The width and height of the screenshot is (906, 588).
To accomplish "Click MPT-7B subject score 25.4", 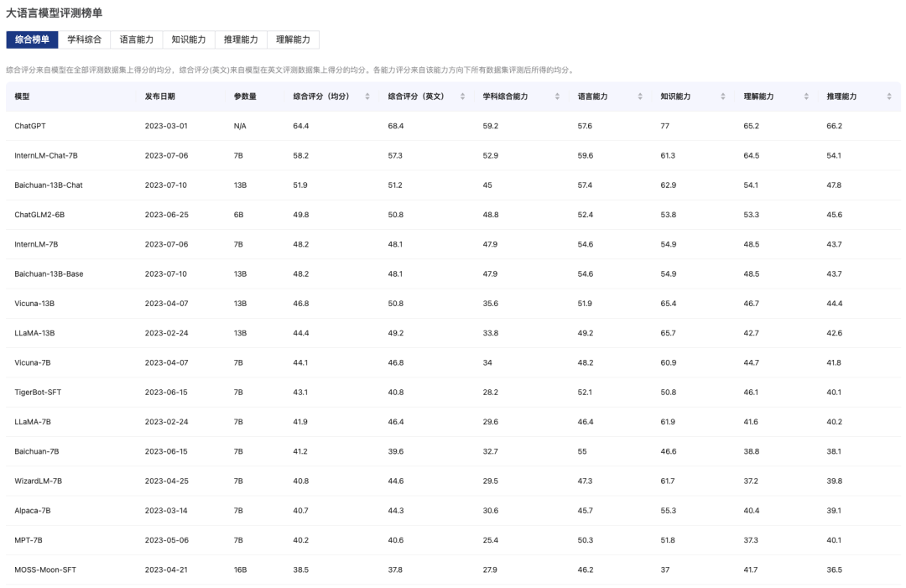I will 491,540.
